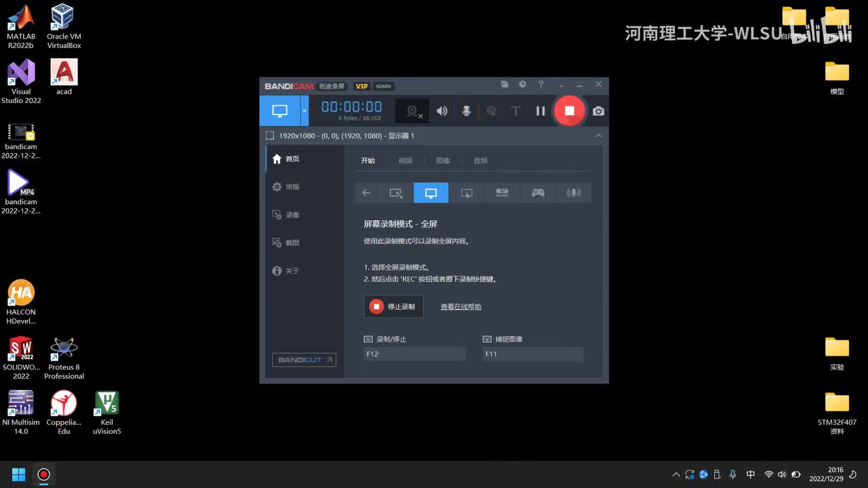Screen dimensions: 868x488
Task: Click the ADMIN badge in title bar
Action: pos(383,86)
